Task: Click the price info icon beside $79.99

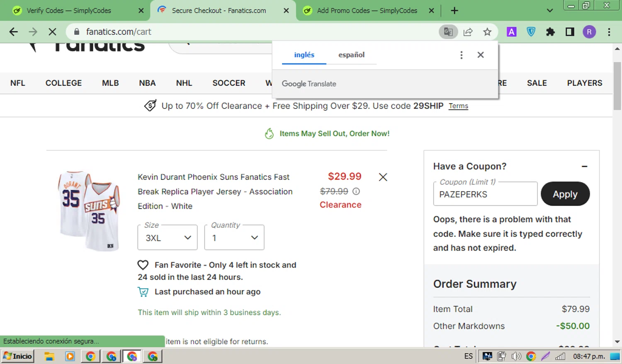Action: point(356,191)
